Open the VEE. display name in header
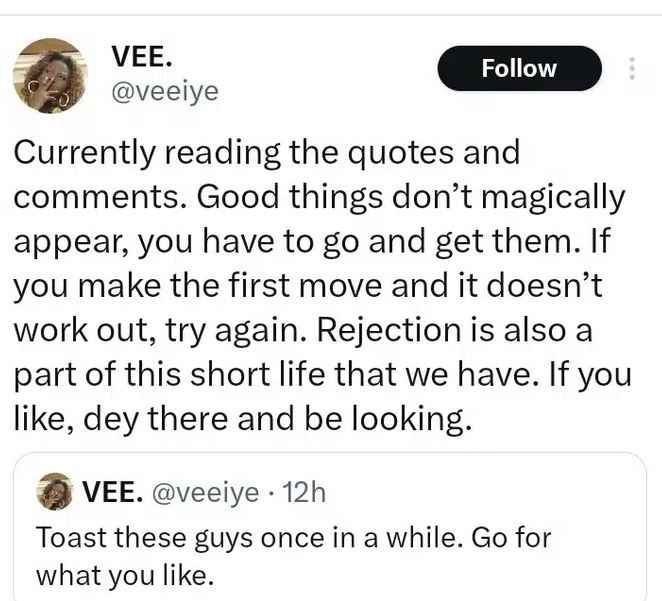This screenshot has width=662, height=601. [141, 56]
